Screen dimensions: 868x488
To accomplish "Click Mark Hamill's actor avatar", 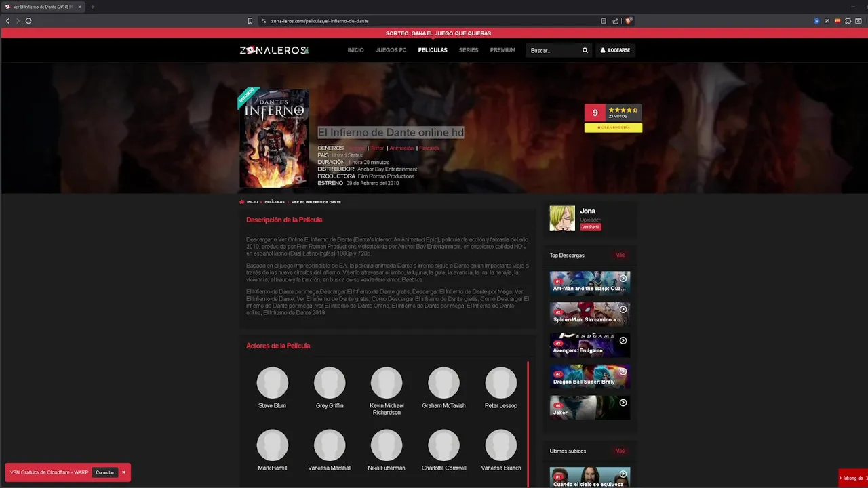I will (273, 445).
